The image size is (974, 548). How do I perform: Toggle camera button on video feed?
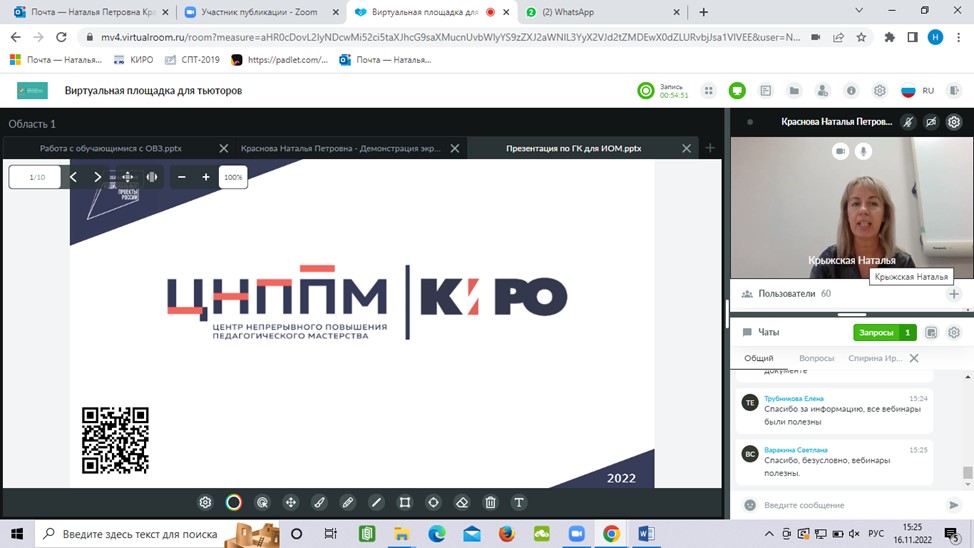(840, 151)
